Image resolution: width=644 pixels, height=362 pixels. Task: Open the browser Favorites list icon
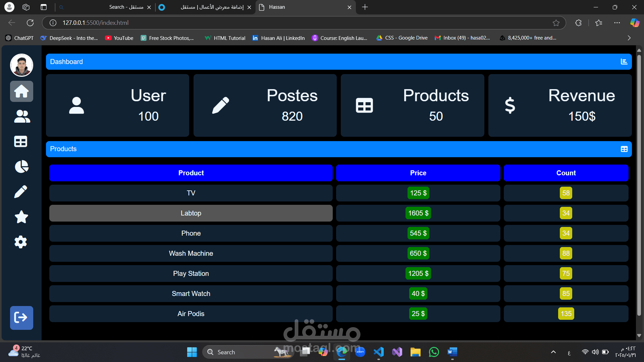[599, 23]
